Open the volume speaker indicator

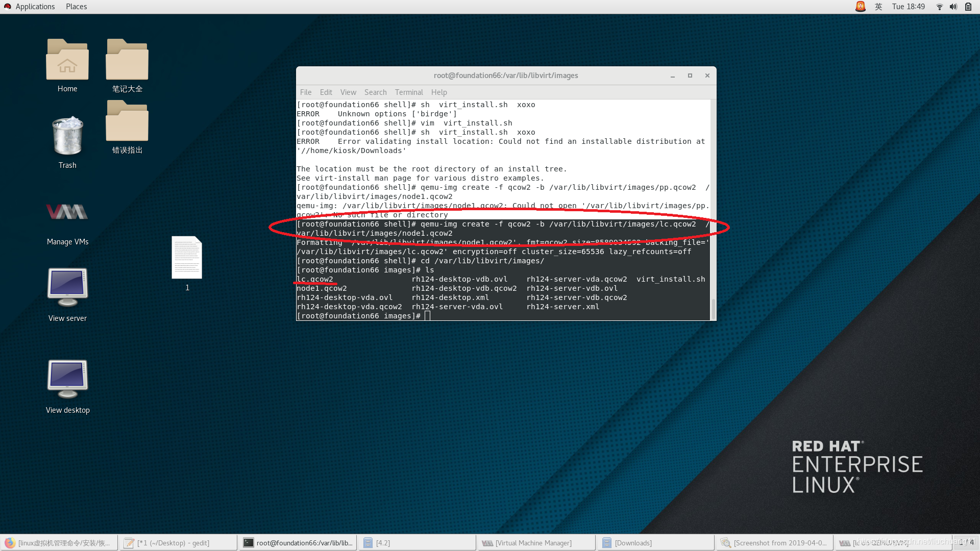[953, 7]
